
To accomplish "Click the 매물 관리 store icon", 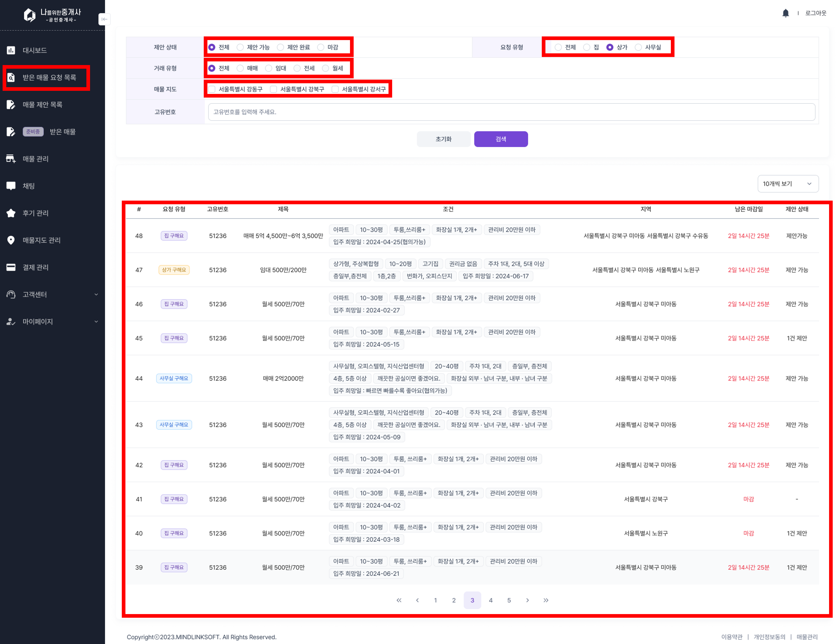I will (x=11, y=159).
